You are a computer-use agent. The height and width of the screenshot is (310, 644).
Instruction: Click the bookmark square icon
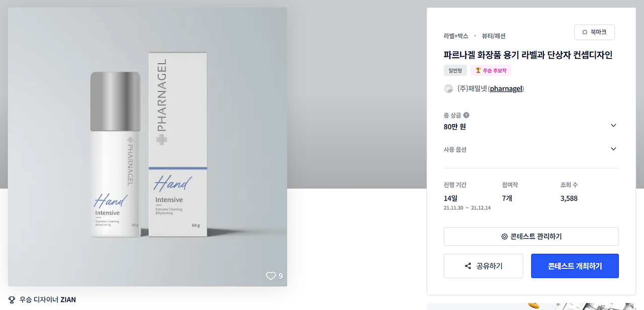pyautogui.click(x=585, y=32)
